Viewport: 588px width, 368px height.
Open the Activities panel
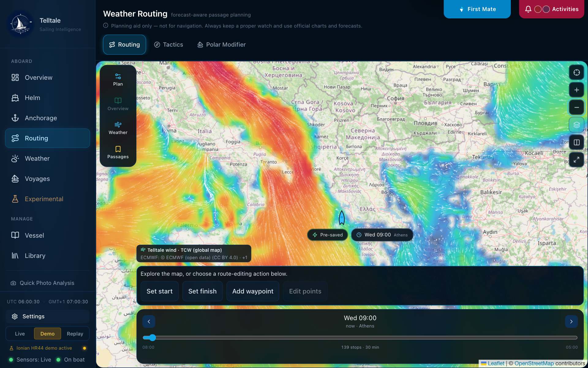(x=552, y=9)
